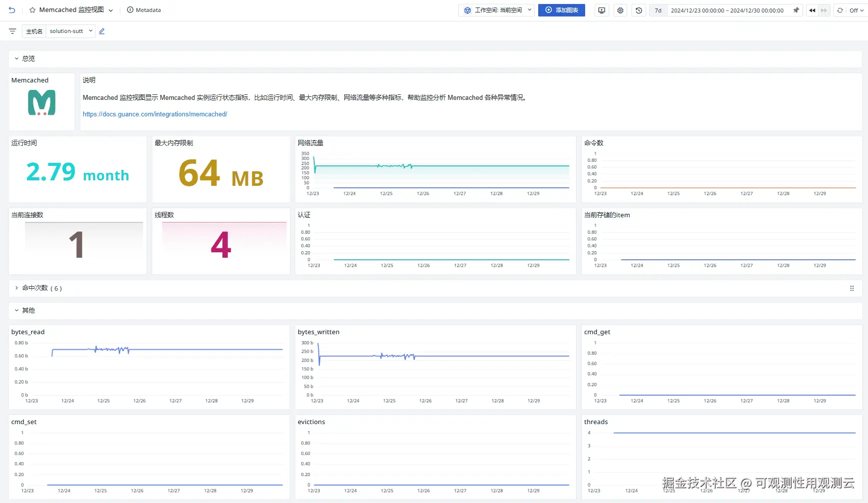
Task: Open the auto-refresh Off dropdown
Action: pyautogui.click(x=856, y=10)
